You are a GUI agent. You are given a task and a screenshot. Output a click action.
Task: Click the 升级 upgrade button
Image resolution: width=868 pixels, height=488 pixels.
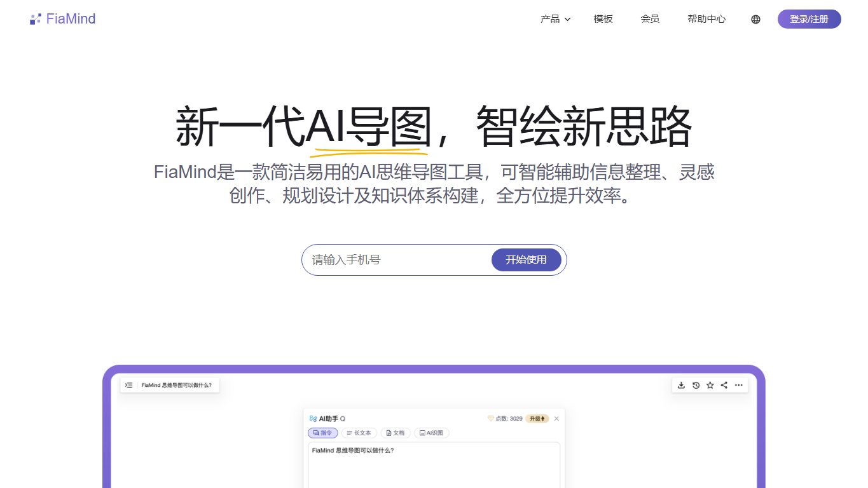click(x=537, y=419)
